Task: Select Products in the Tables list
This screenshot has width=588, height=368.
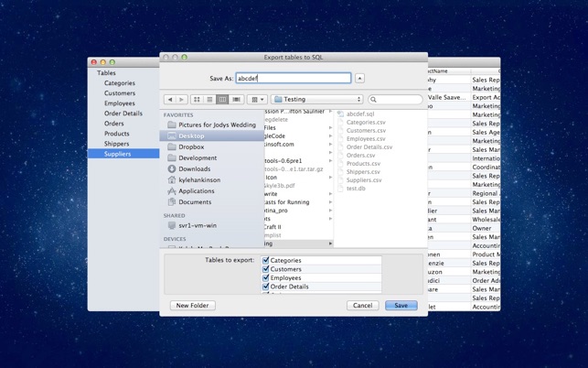Action: point(116,134)
